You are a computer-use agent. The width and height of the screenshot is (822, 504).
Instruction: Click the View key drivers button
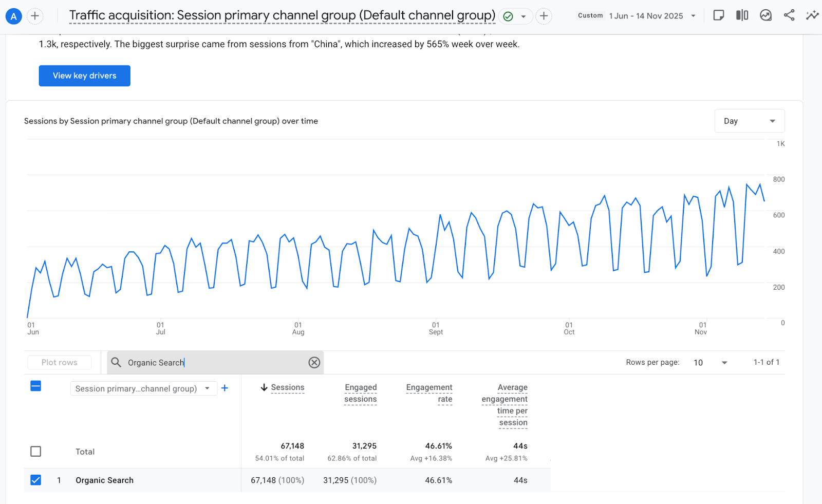point(85,76)
